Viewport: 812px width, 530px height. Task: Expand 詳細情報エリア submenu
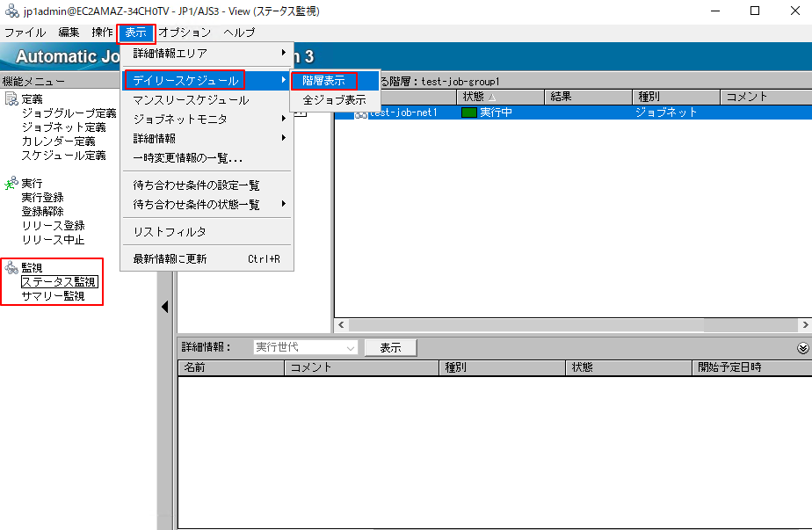tap(207, 53)
